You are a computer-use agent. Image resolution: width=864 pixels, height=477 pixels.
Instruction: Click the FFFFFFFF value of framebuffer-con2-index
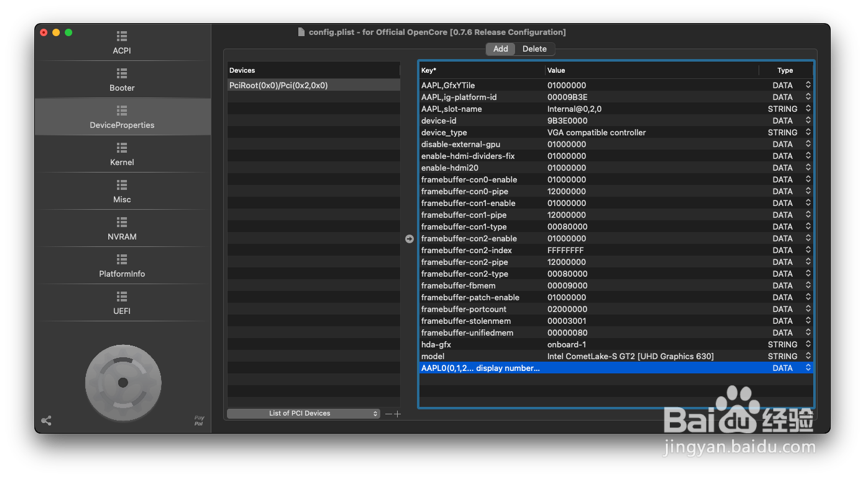point(565,250)
